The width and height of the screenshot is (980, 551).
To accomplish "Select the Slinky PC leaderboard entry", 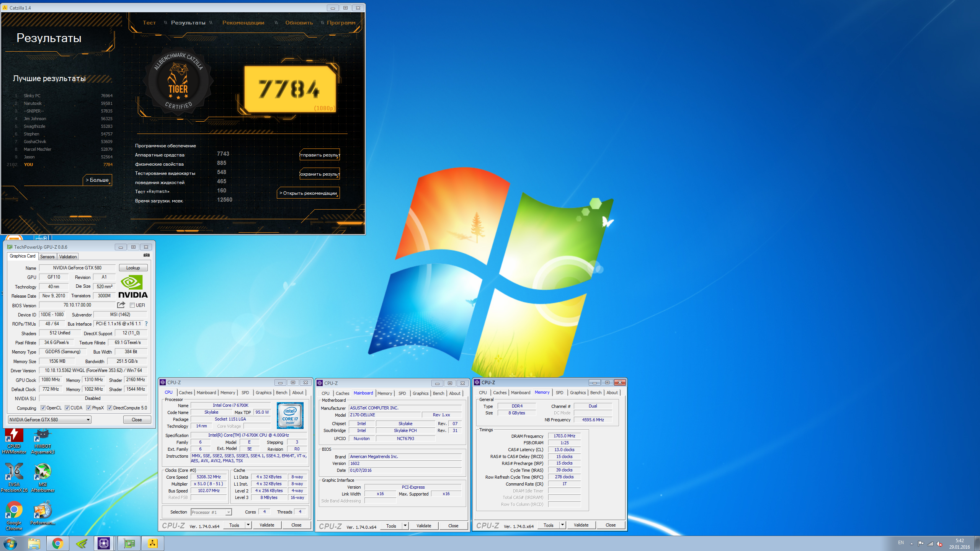I will pyautogui.click(x=64, y=96).
